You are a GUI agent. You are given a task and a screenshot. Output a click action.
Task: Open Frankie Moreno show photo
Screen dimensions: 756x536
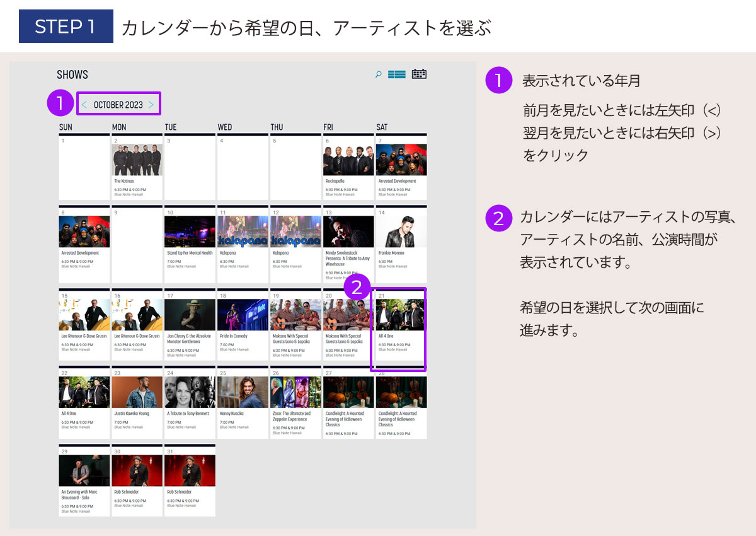pyautogui.click(x=401, y=231)
